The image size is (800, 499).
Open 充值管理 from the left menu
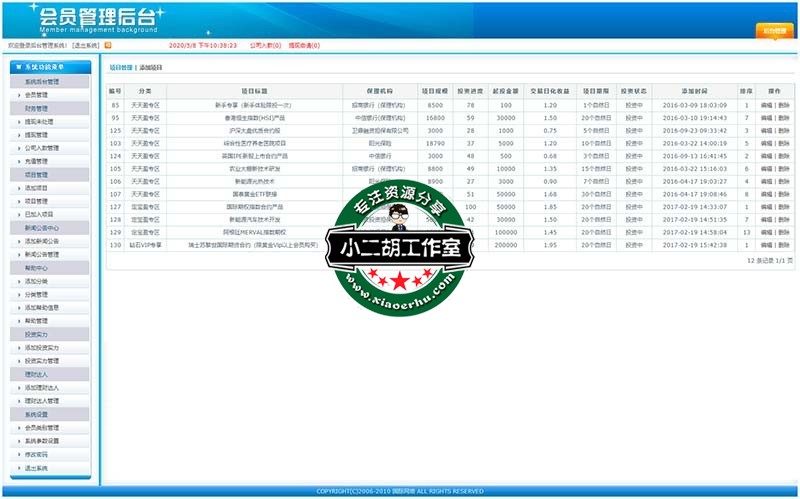(x=36, y=161)
